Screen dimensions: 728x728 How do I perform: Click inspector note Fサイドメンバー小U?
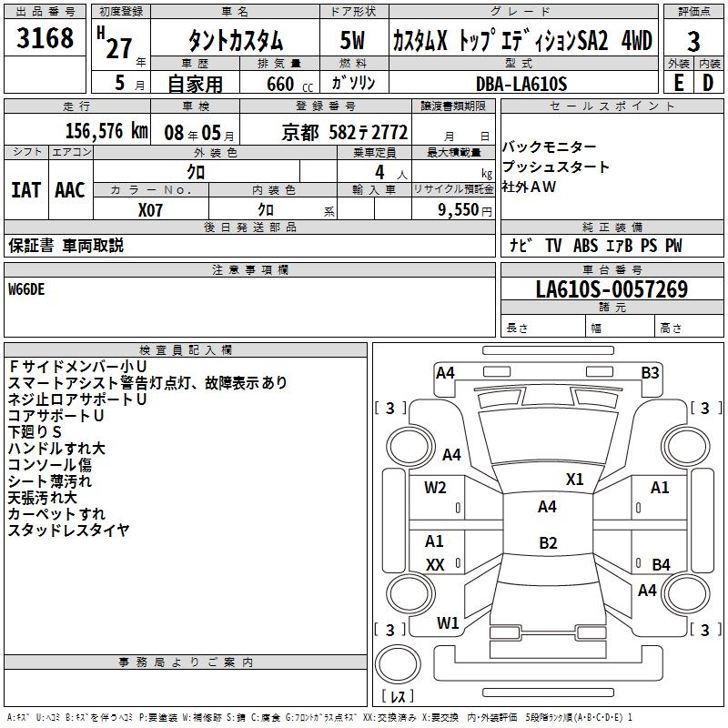click(77, 367)
